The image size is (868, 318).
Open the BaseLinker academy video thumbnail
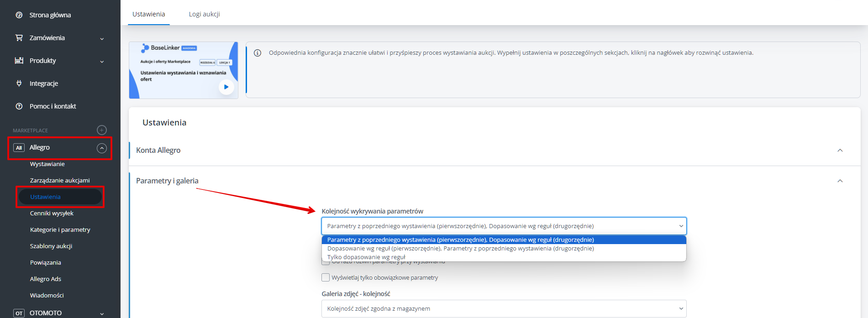coord(184,70)
